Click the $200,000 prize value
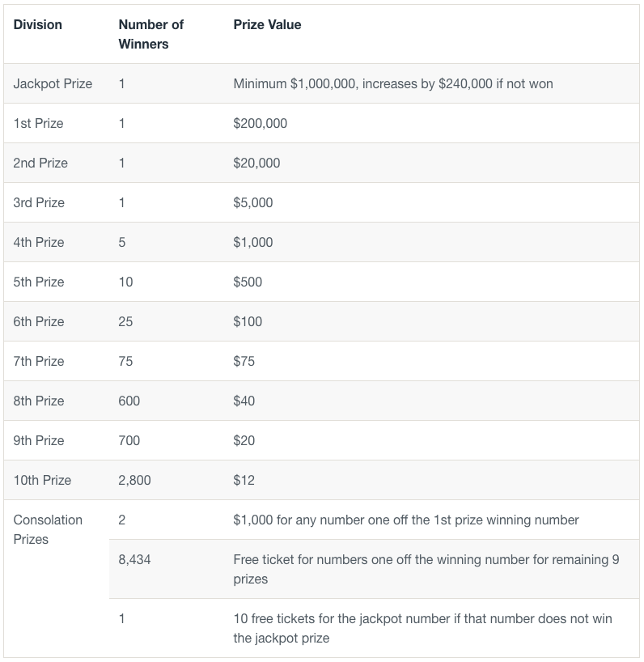644x662 pixels. pyautogui.click(x=260, y=123)
